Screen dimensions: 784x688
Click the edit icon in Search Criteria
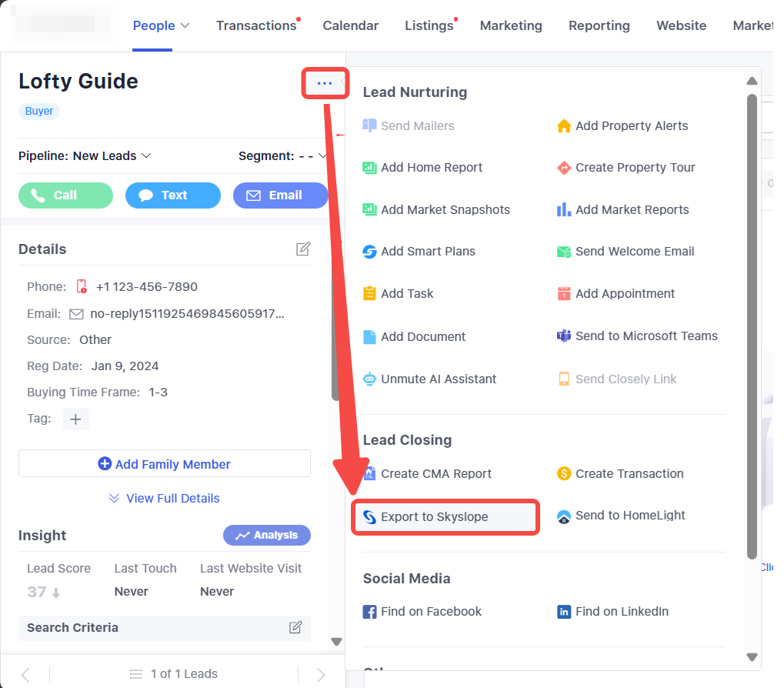click(295, 627)
